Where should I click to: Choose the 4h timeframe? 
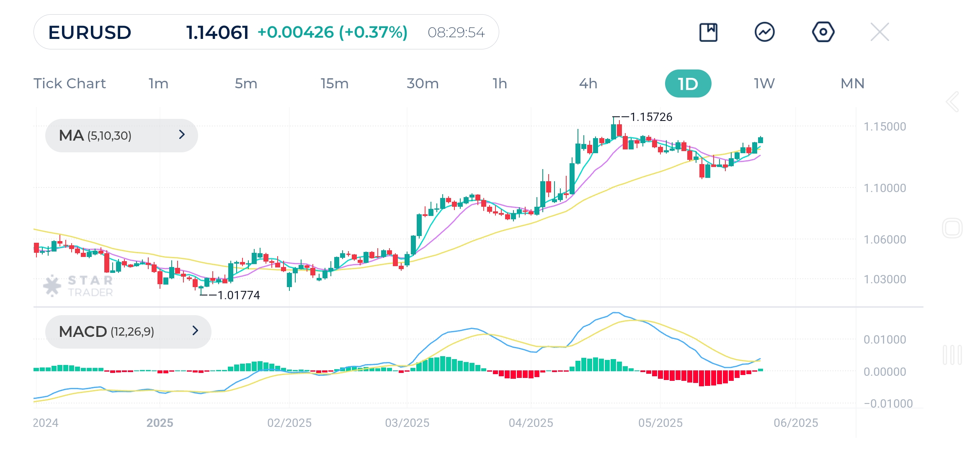tap(588, 84)
